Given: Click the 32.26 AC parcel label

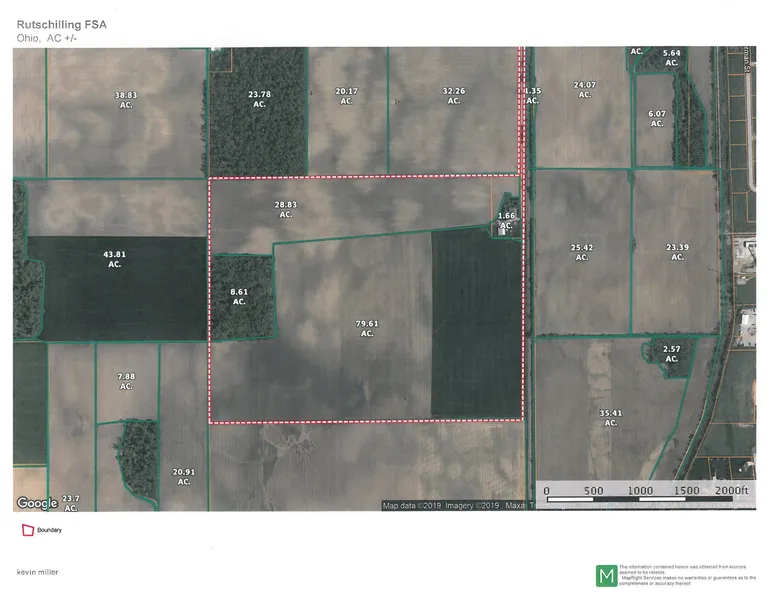Looking at the screenshot, I should pyautogui.click(x=454, y=96).
